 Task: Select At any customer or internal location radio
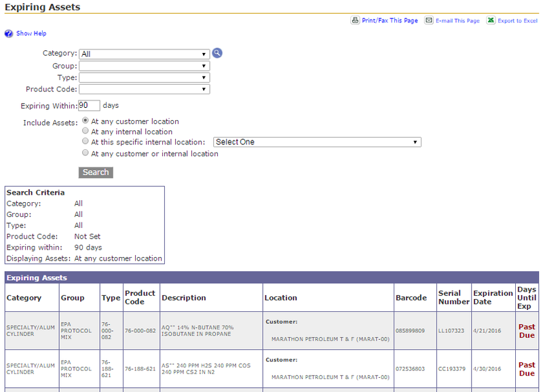[86, 153]
